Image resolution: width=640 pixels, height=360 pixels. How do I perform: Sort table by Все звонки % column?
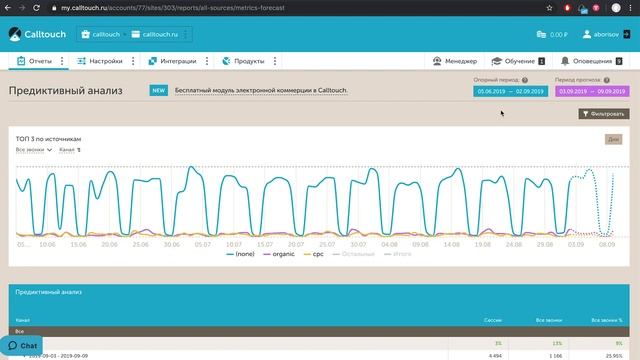pyautogui.click(x=607, y=320)
